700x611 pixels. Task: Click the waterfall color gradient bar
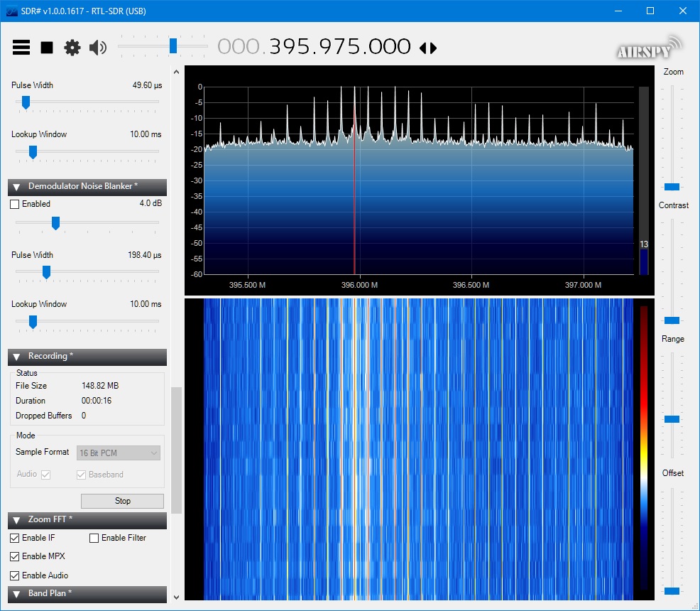[644, 448]
